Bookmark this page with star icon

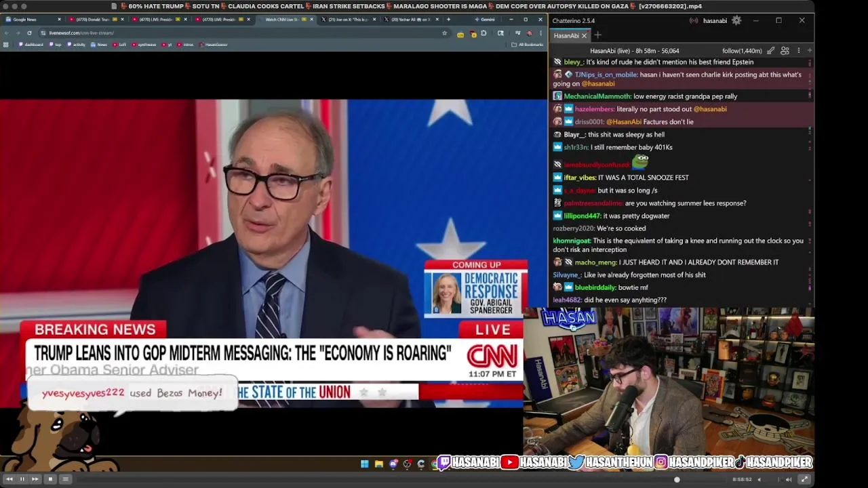tap(444, 33)
